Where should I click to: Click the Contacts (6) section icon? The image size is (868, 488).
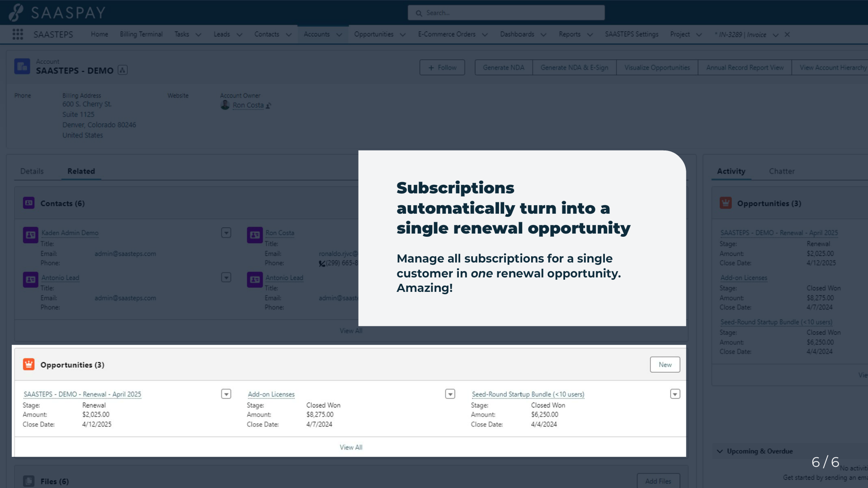coord(29,203)
